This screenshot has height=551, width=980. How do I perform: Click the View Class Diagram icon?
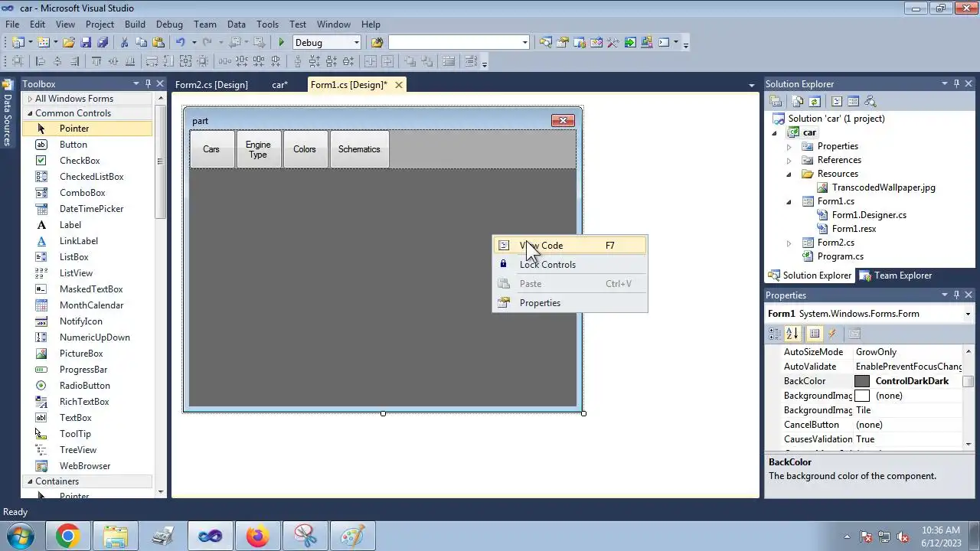[x=870, y=101]
